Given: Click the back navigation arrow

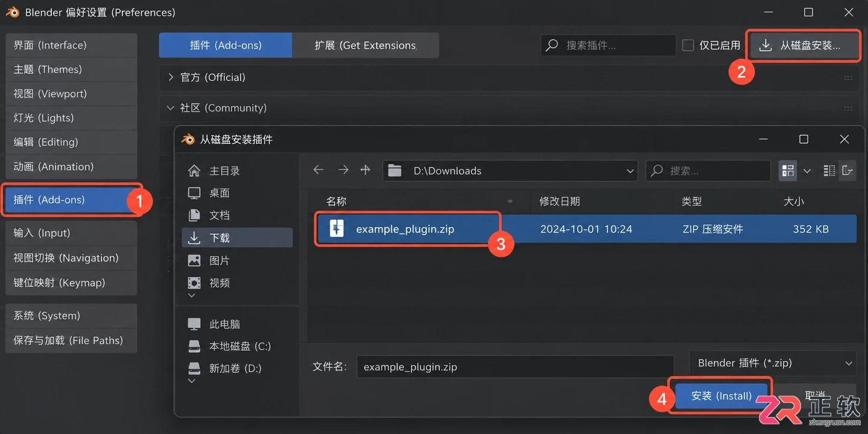Looking at the screenshot, I should (x=319, y=171).
